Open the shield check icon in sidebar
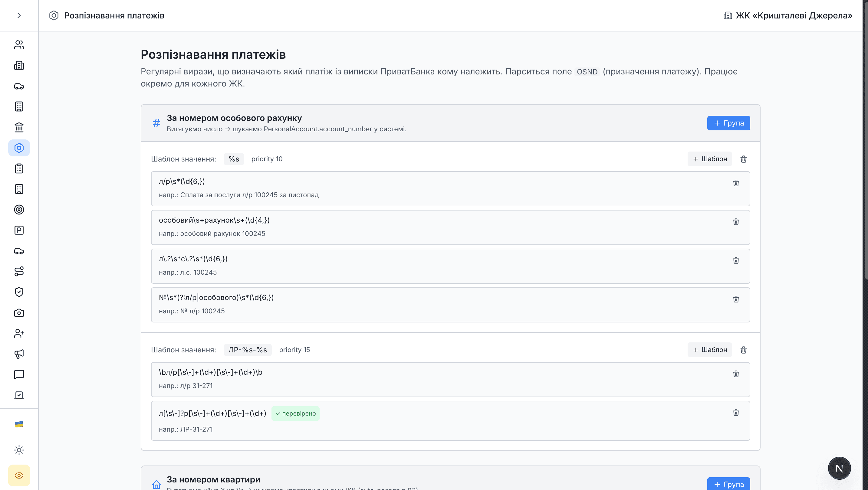This screenshot has height=490, width=868. pyautogui.click(x=19, y=292)
